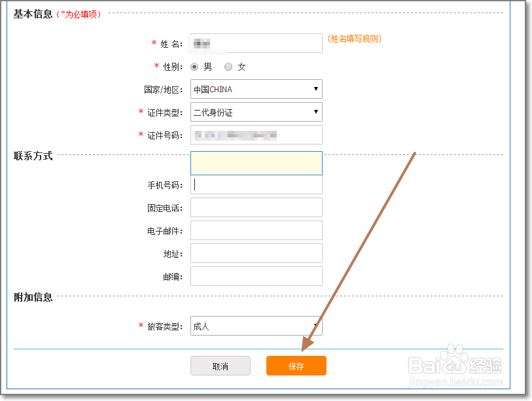Click the 邮编 postal code field
This screenshot has height=401, width=532.
(255, 276)
